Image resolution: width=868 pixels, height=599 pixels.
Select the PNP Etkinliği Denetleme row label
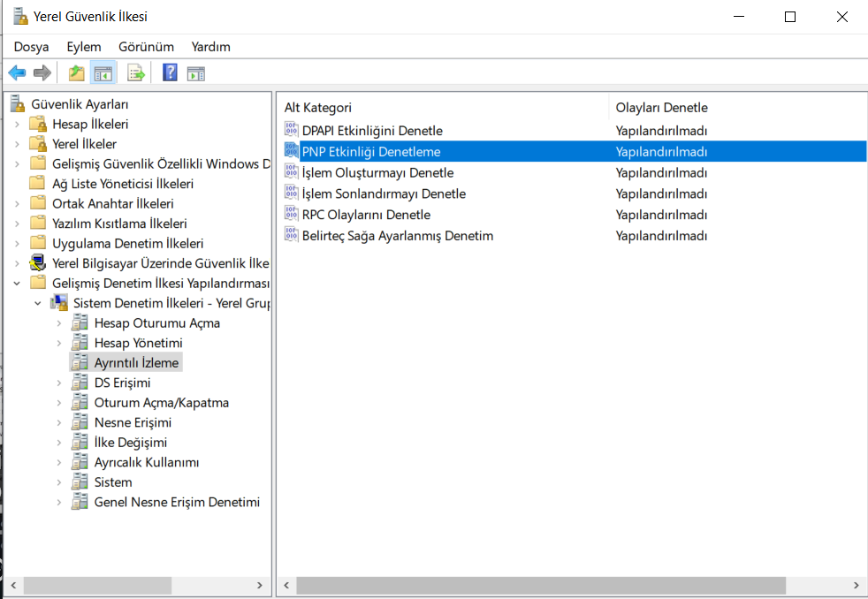371,152
